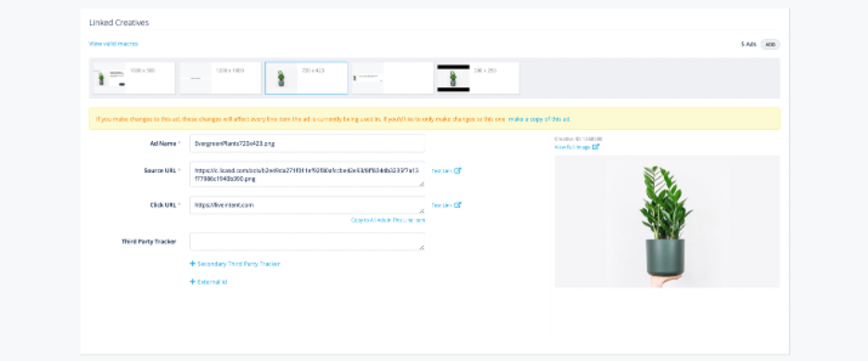Focus the Third Party Tracker text area
Image resolution: width=868 pixels, height=362 pixels.
307,241
